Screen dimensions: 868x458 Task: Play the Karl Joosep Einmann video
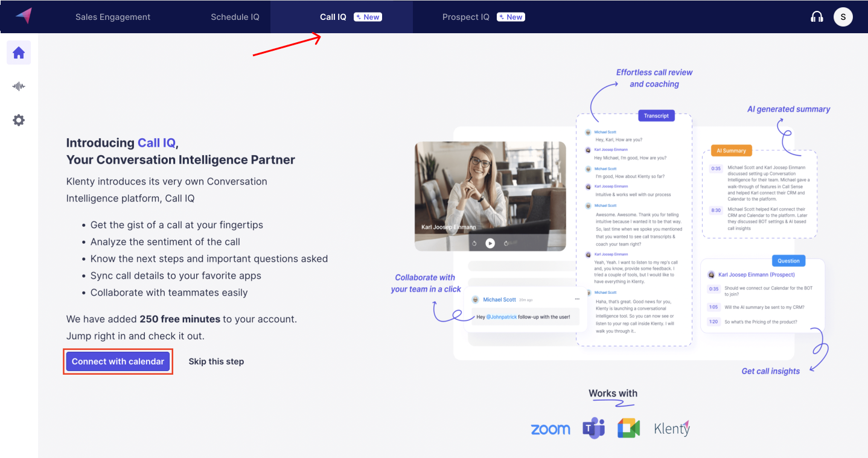pyautogui.click(x=490, y=243)
